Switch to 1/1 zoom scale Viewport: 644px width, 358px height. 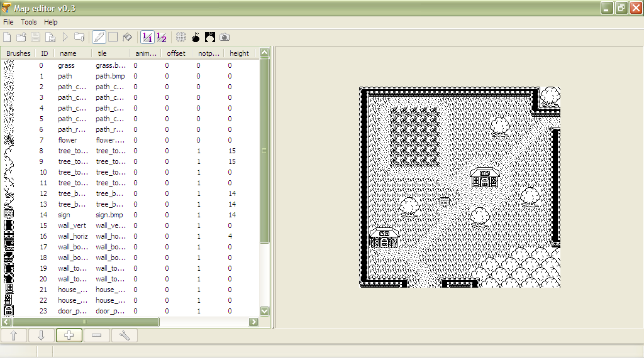(147, 37)
